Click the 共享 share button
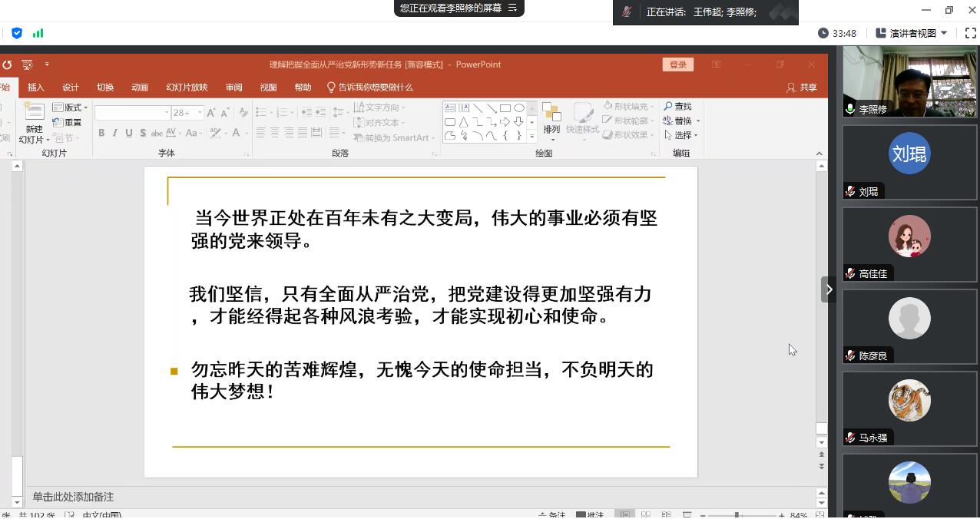This screenshot has width=980, height=519. click(x=801, y=88)
